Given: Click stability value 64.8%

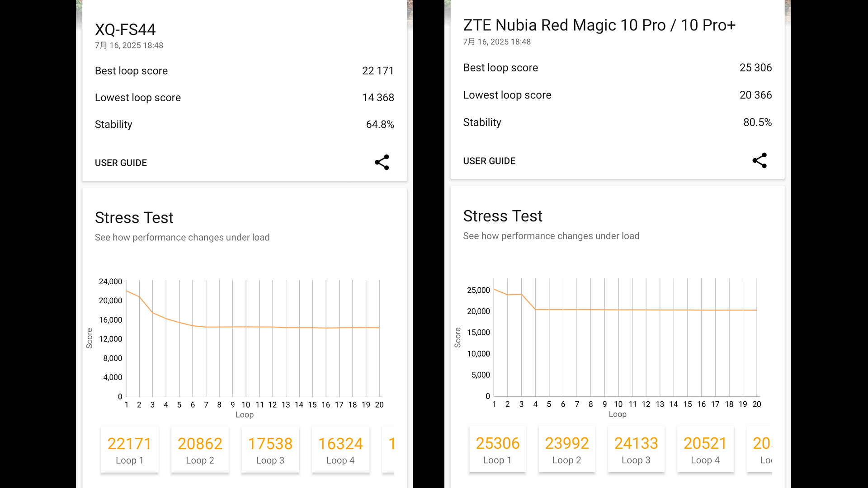Looking at the screenshot, I should tap(380, 124).
